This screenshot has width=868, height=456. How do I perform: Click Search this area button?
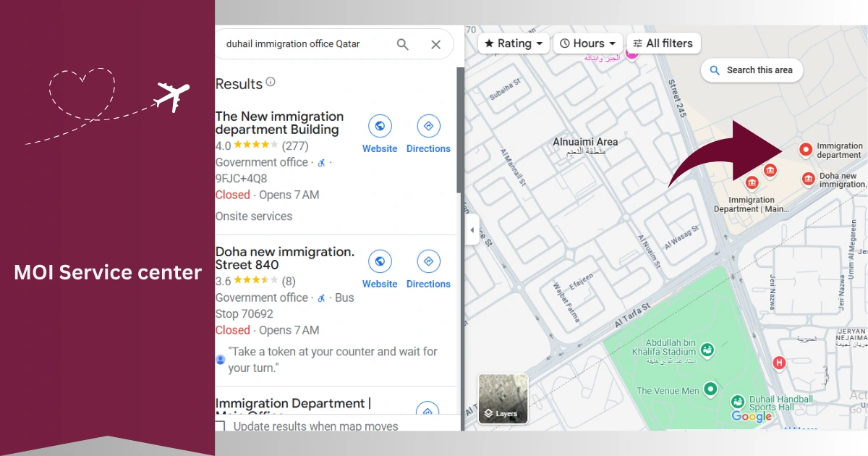coord(752,70)
